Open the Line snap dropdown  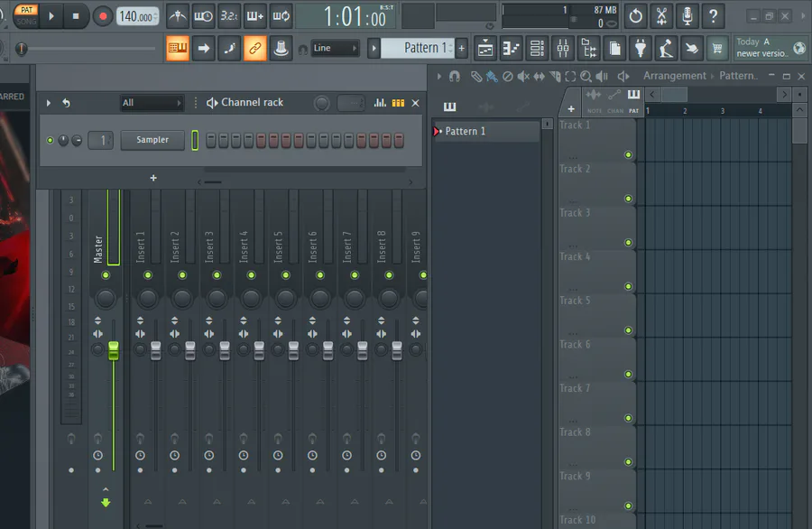[x=335, y=48]
